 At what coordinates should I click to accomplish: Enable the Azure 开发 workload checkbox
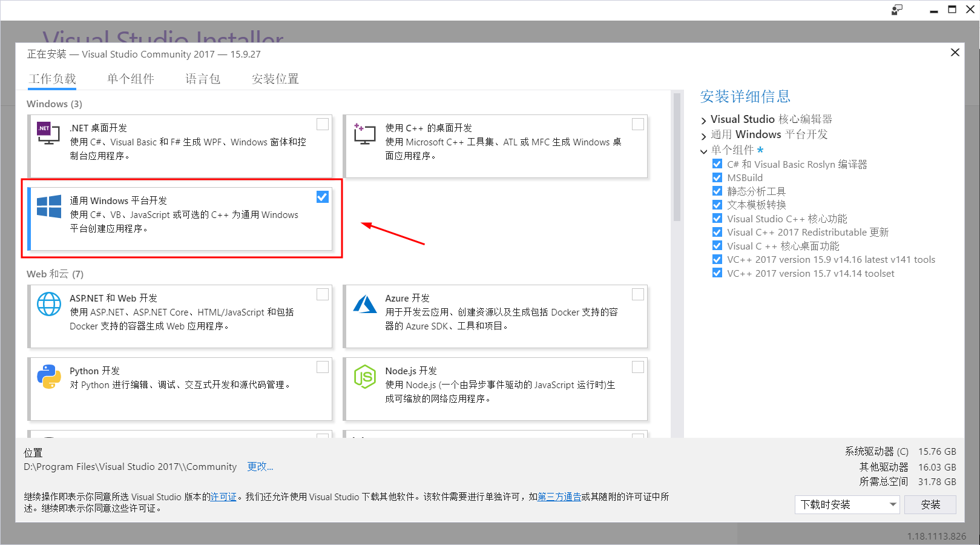click(638, 294)
